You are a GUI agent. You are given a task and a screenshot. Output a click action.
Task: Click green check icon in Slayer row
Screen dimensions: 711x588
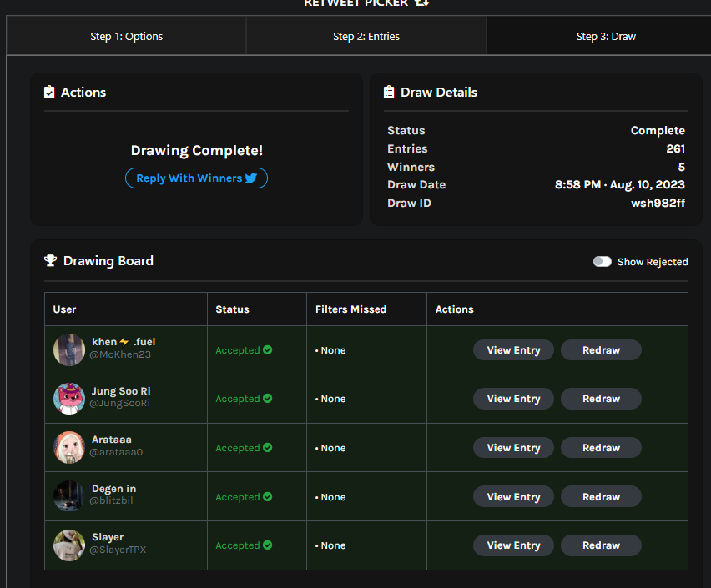268,545
